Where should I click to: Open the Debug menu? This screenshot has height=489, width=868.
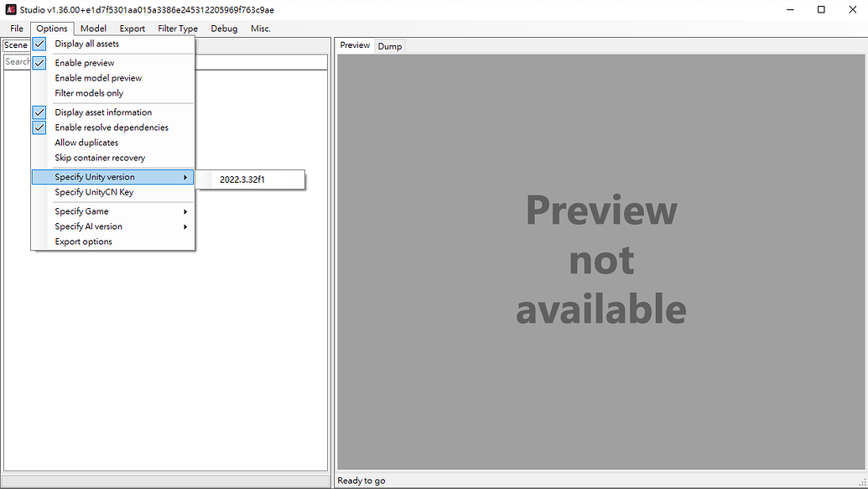(x=224, y=29)
